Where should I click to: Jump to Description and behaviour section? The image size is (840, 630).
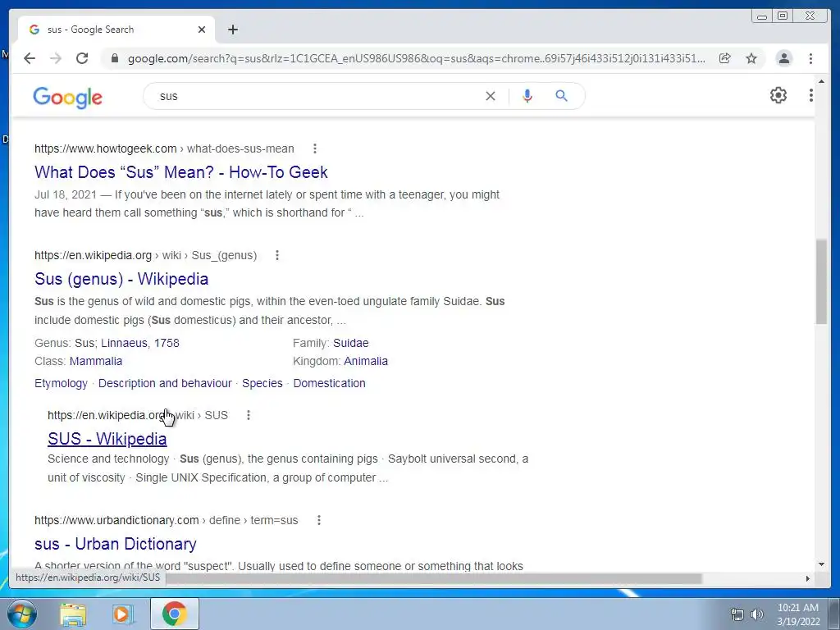pos(165,383)
